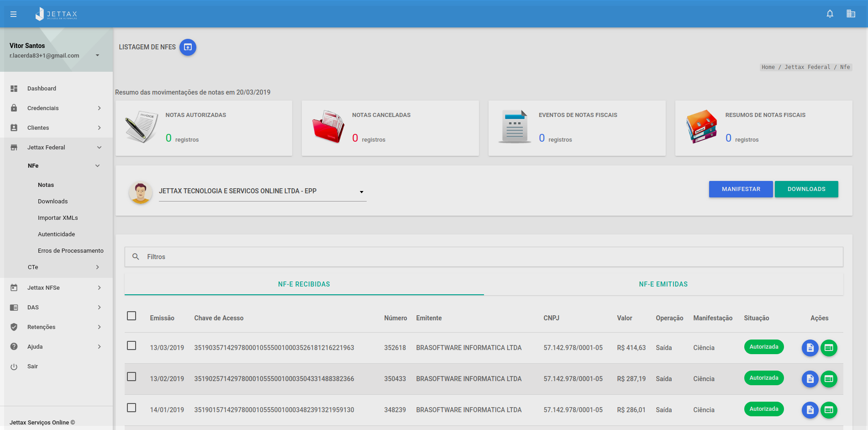This screenshot has width=868, height=430.
Task: Check the row dated 13/03/2019
Action: [132, 345]
